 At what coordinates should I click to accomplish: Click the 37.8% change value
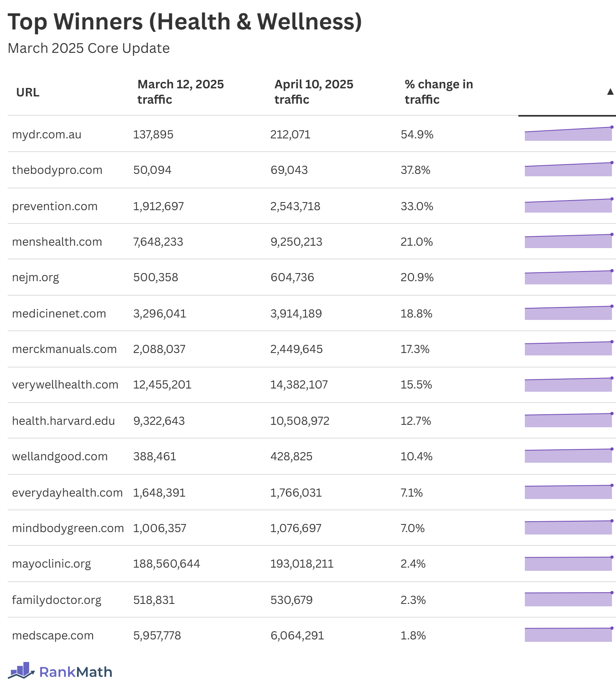pyautogui.click(x=416, y=170)
